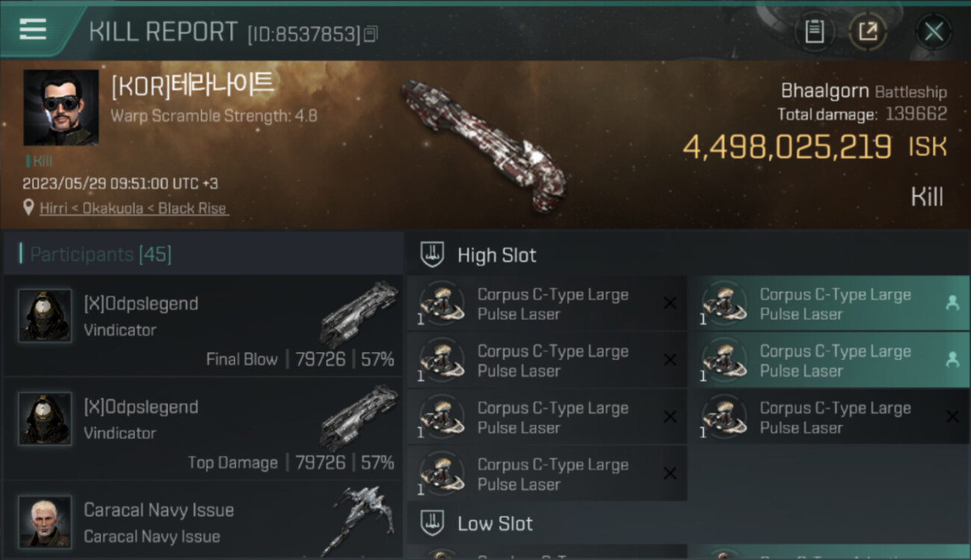Open the Hirri < Okakuola < Black Rise location link
This screenshot has height=560, width=971.
pos(134,208)
